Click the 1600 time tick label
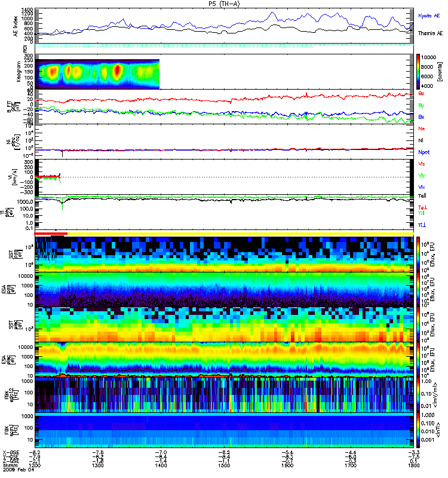 pyautogui.click(x=287, y=465)
